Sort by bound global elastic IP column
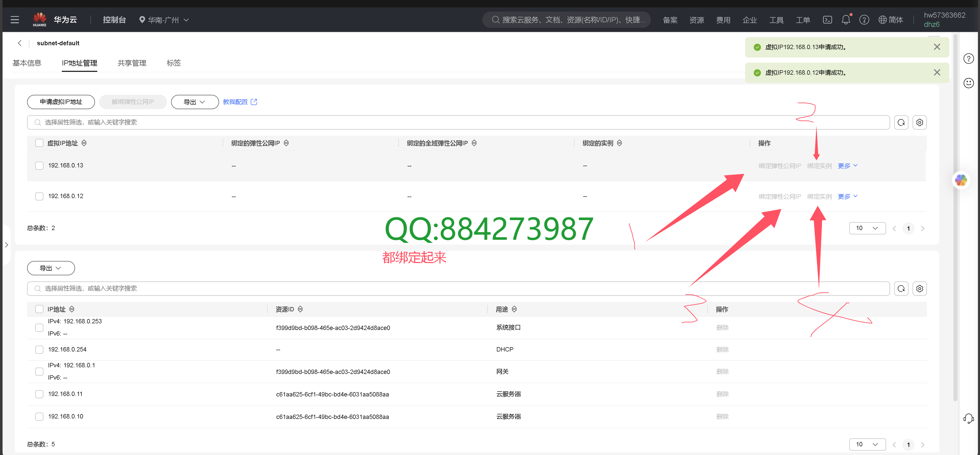Image resolution: width=980 pixels, height=455 pixels. [474, 143]
